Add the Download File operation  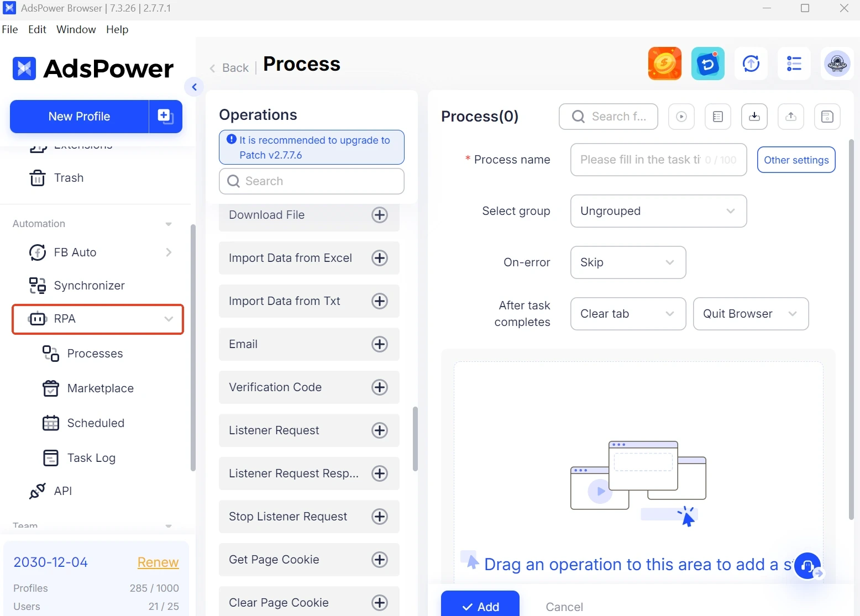pyautogui.click(x=380, y=215)
